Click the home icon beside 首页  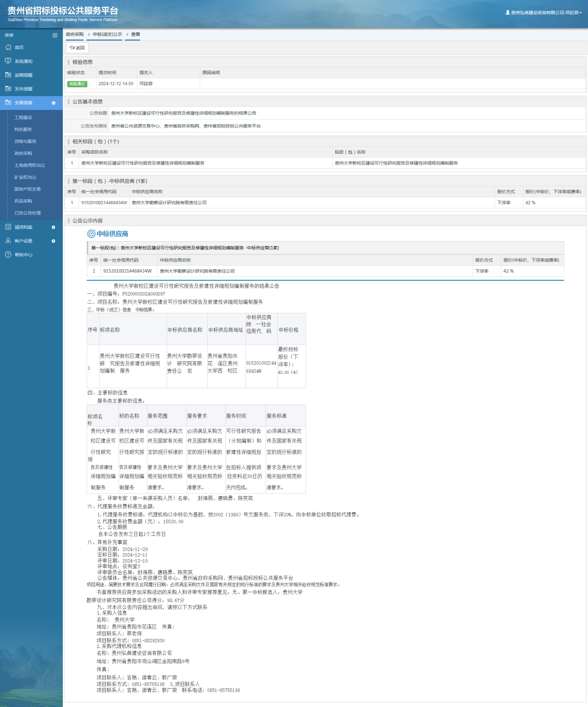point(8,48)
